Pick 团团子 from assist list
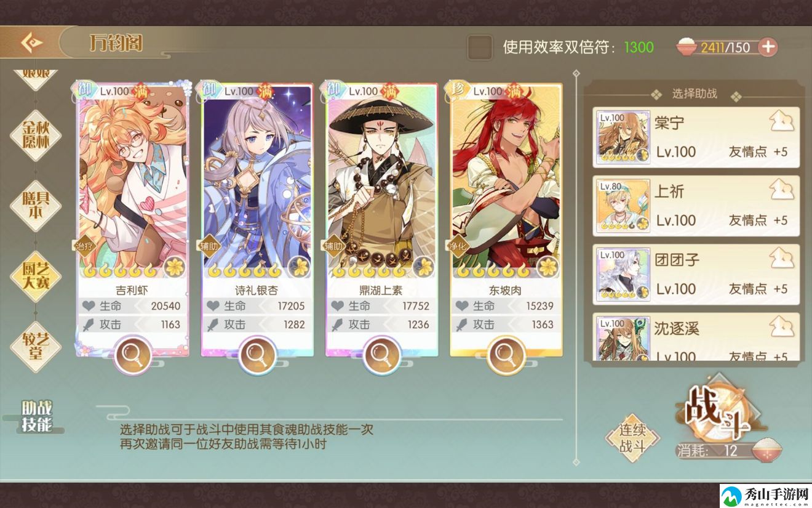This screenshot has width=812, height=508. pos(696,275)
